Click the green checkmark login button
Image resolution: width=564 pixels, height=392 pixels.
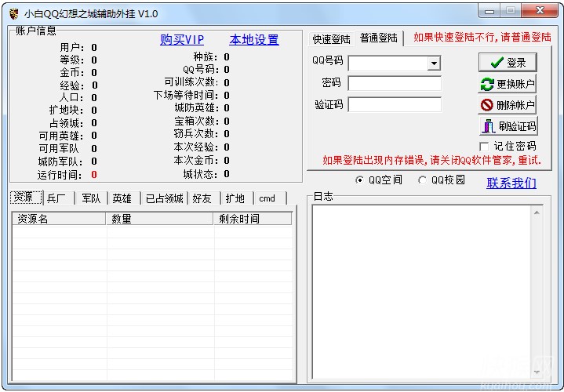508,63
